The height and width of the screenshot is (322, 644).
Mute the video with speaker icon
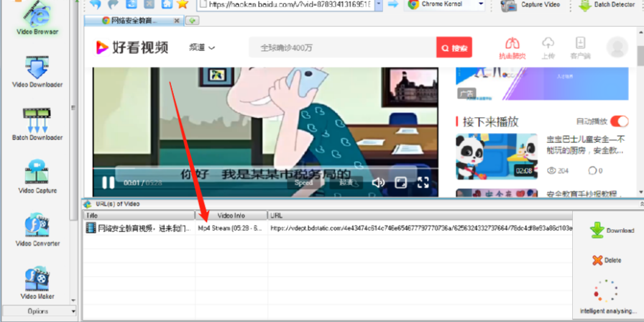coord(377,183)
